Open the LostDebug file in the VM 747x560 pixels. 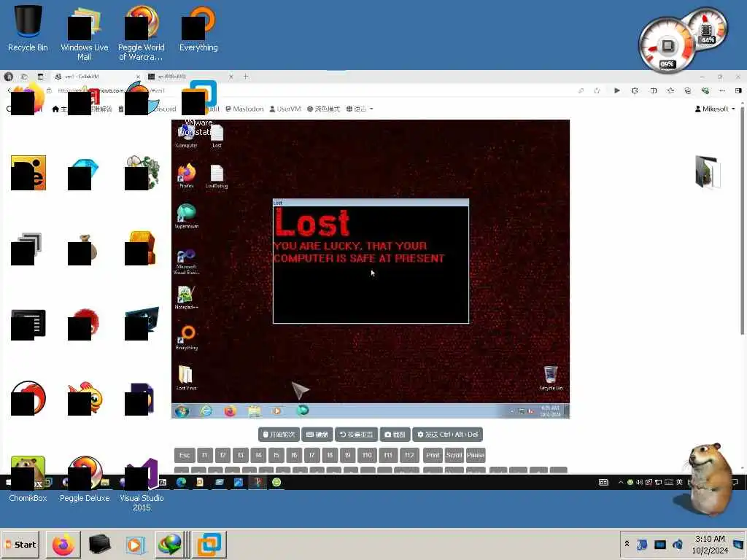pyautogui.click(x=217, y=176)
